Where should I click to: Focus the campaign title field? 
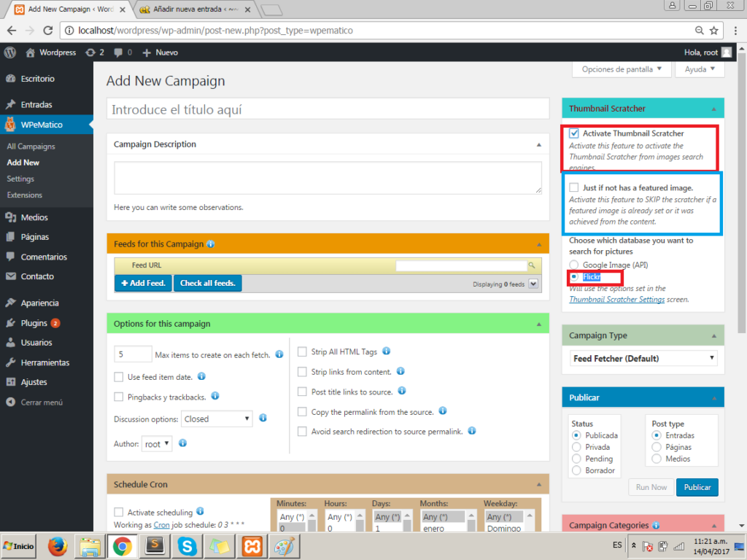click(328, 109)
